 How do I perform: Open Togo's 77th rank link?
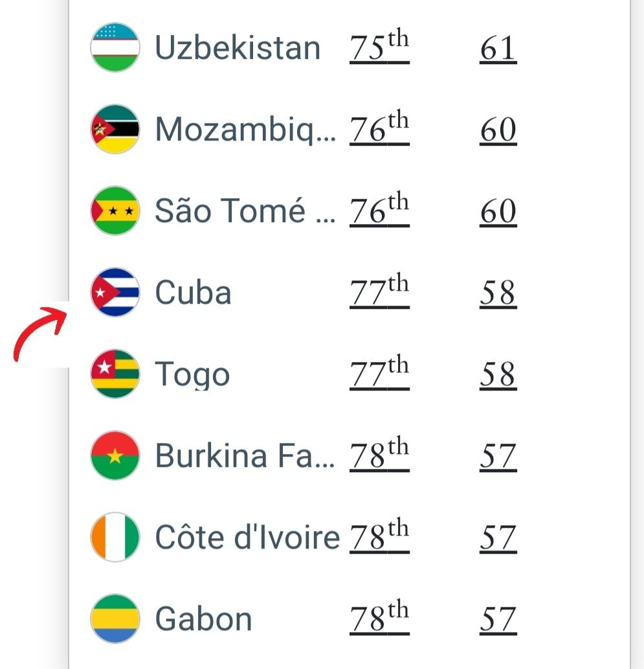(379, 374)
